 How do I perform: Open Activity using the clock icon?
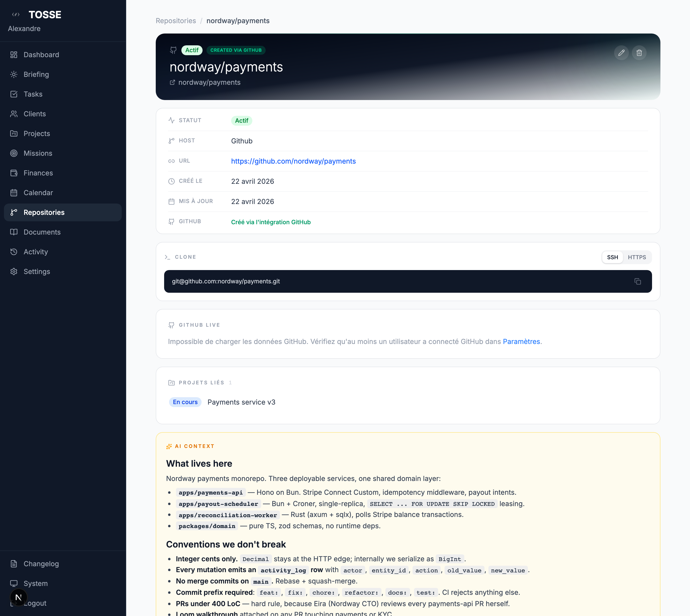click(14, 252)
